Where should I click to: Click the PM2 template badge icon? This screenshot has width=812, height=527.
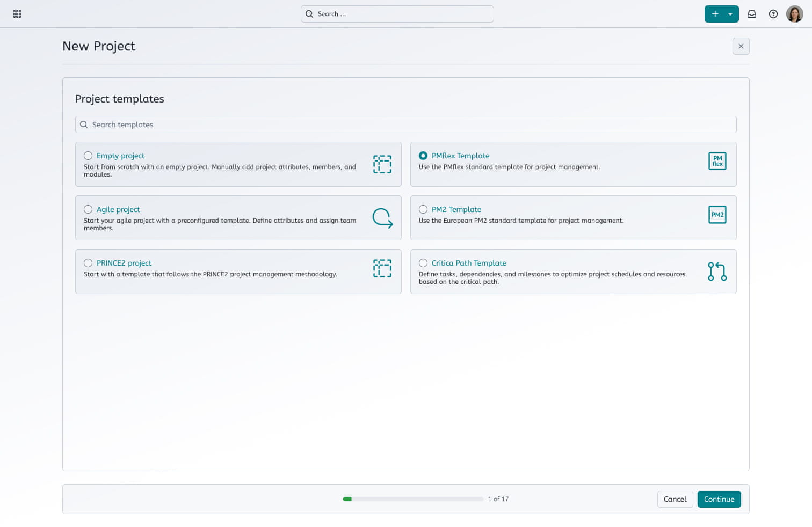click(717, 214)
